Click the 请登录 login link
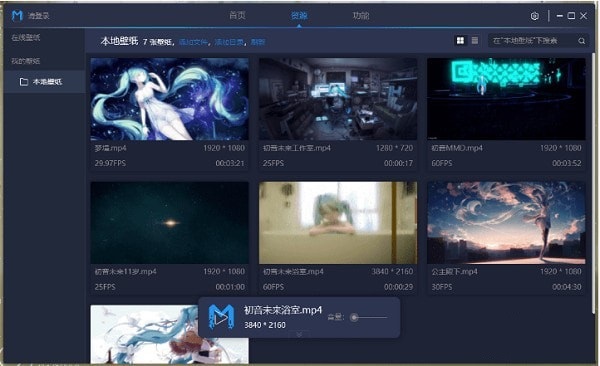This screenshot has width=600, height=366. coord(39,16)
